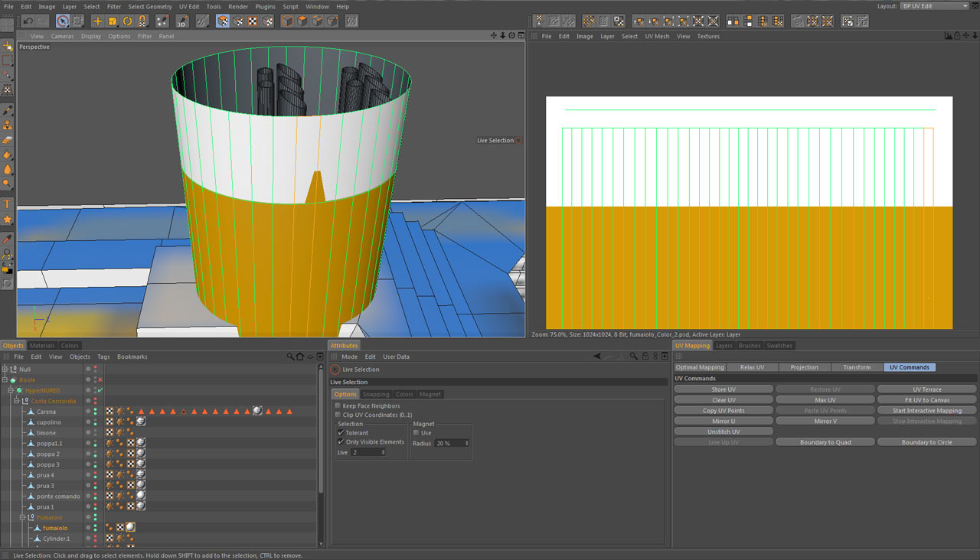Screen dimensions: 980x560
Task: Click the Eyedropper tool in left palette
Action: coord(8,239)
